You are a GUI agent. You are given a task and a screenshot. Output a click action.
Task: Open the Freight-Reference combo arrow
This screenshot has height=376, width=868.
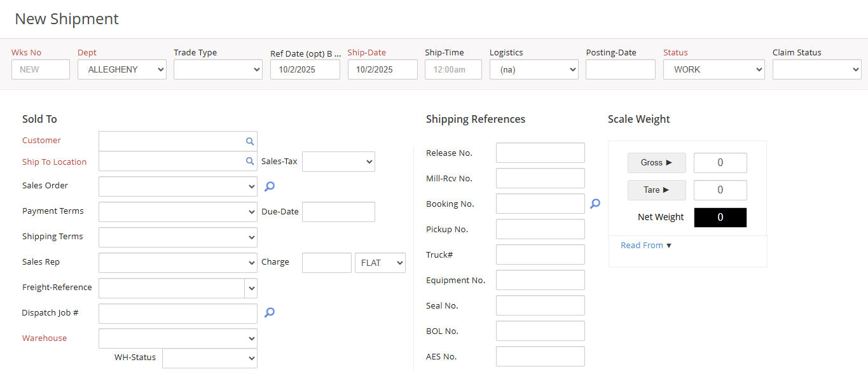(251, 288)
